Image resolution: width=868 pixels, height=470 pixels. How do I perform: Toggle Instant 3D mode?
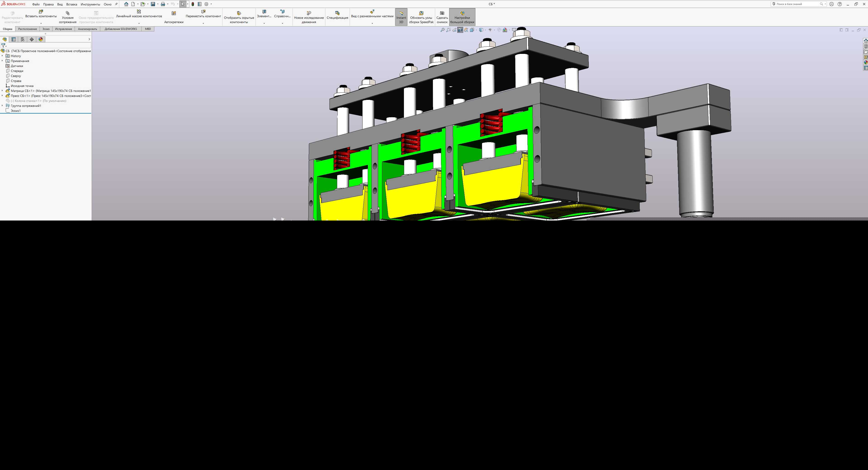[x=401, y=17]
